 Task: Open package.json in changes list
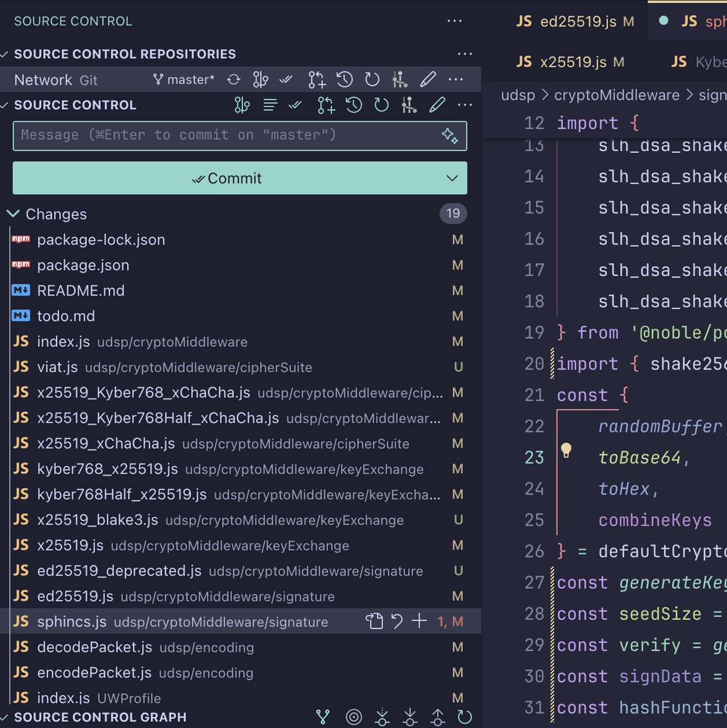241,265
